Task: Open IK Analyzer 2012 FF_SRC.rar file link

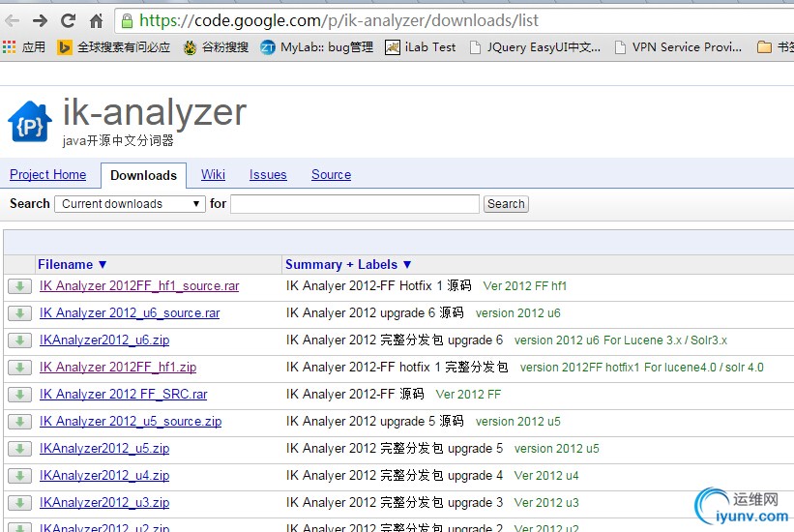Action: (124, 395)
